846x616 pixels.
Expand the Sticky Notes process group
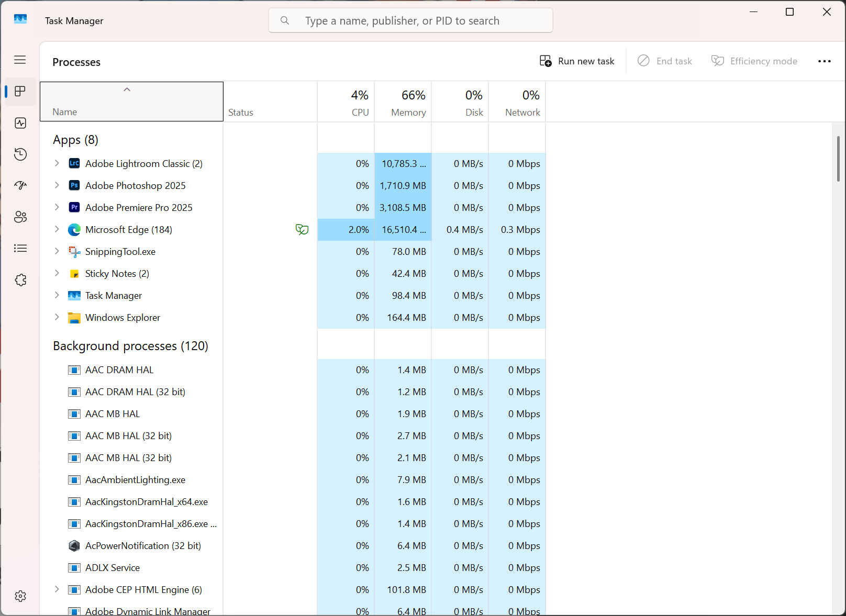click(57, 273)
